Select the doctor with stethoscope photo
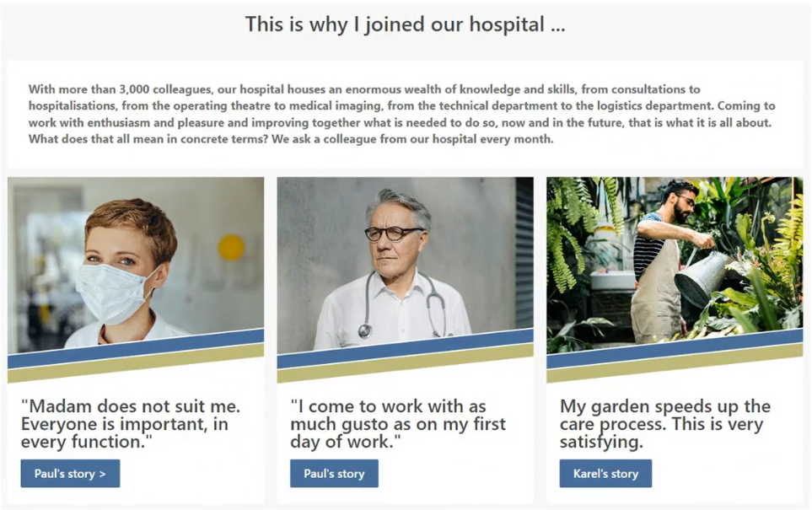Image resolution: width=812 pixels, height=510 pixels. (x=405, y=264)
